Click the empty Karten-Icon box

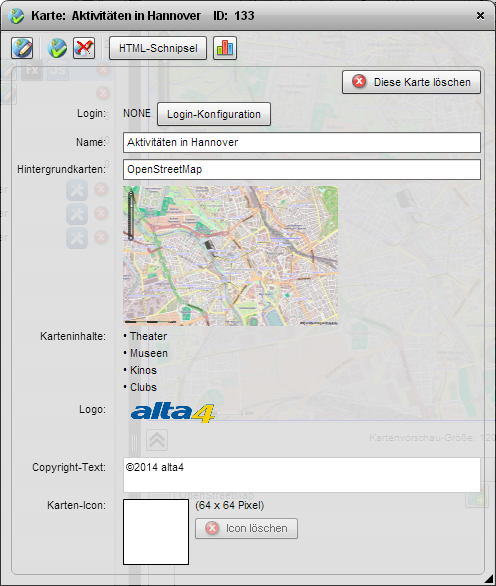[156, 532]
